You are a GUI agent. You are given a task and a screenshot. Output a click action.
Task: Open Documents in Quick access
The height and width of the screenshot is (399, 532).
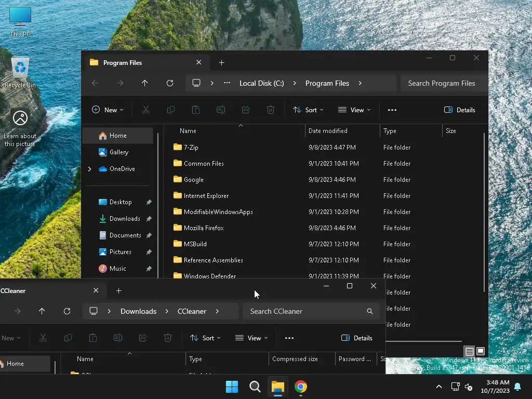121,235
